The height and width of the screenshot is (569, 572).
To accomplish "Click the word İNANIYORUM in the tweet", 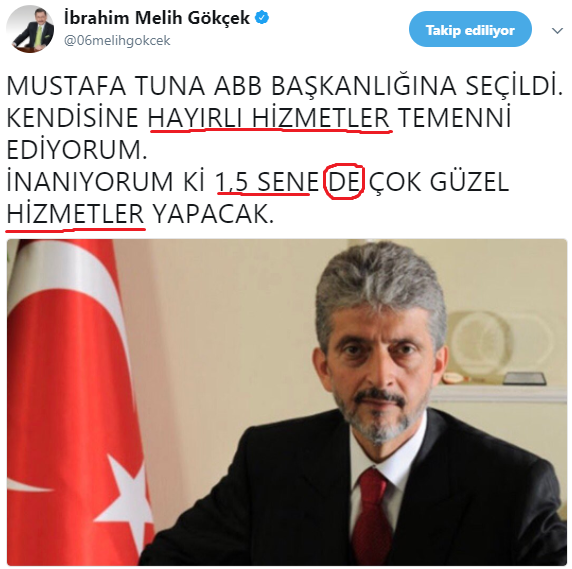I will pos(90,182).
